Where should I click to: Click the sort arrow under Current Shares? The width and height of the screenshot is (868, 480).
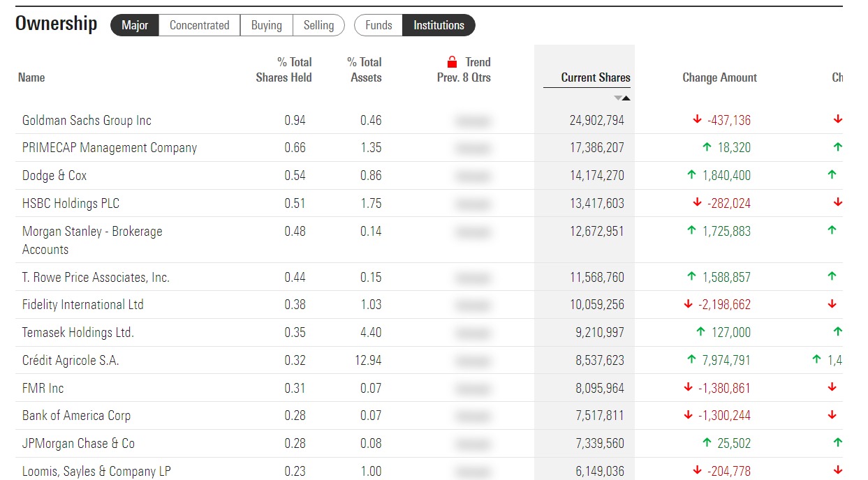tap(621, 98)
